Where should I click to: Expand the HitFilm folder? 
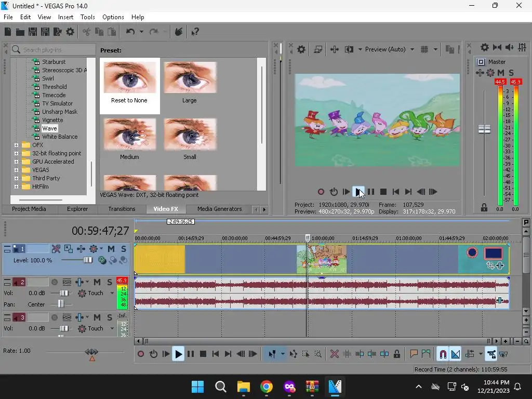point(16,187)
